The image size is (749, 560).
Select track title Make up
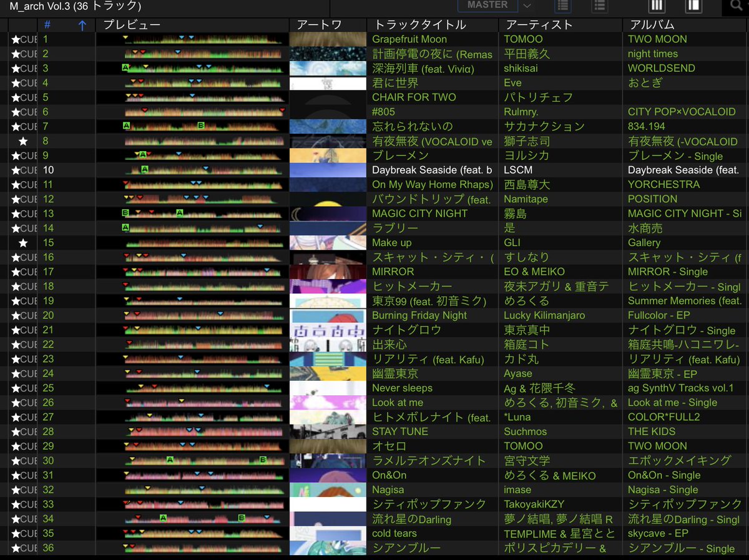392,243
